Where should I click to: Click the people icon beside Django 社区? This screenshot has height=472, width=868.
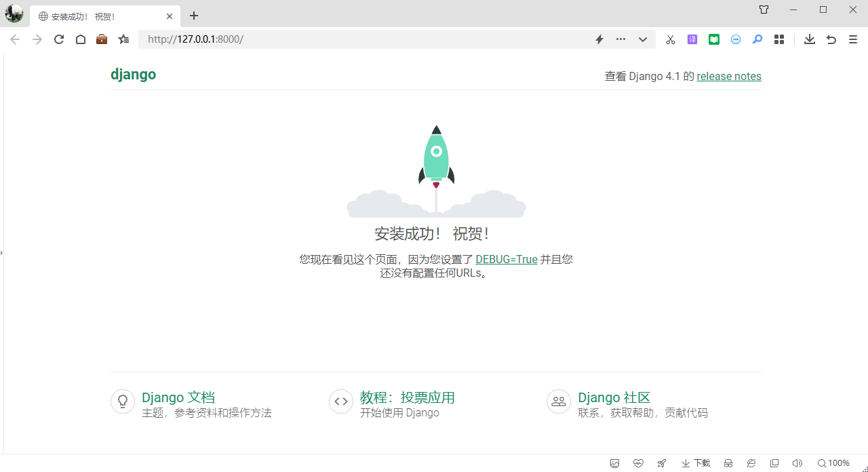point(559,401)
